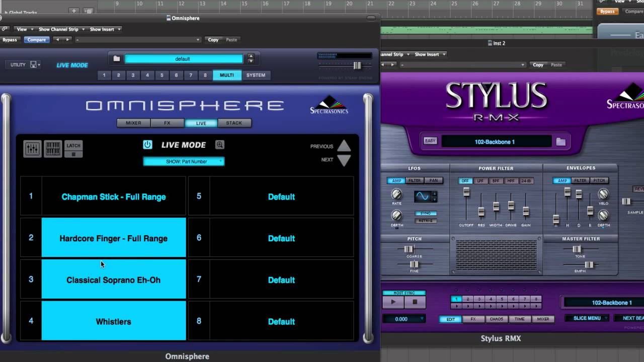Select LFO Filter target button

tap(415, 180)
